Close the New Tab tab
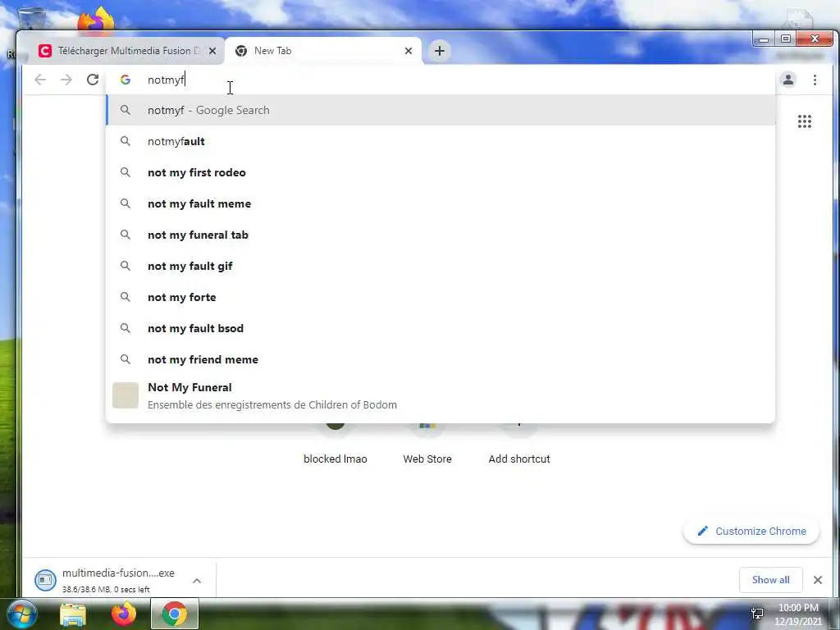 click(x=409, y=51)
